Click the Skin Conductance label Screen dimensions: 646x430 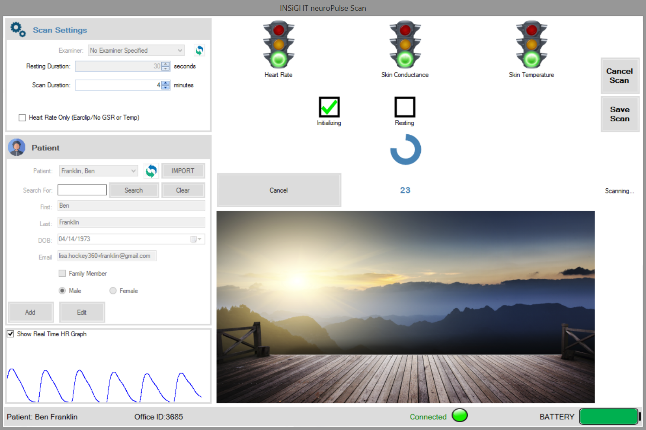[x=405, y=75]
